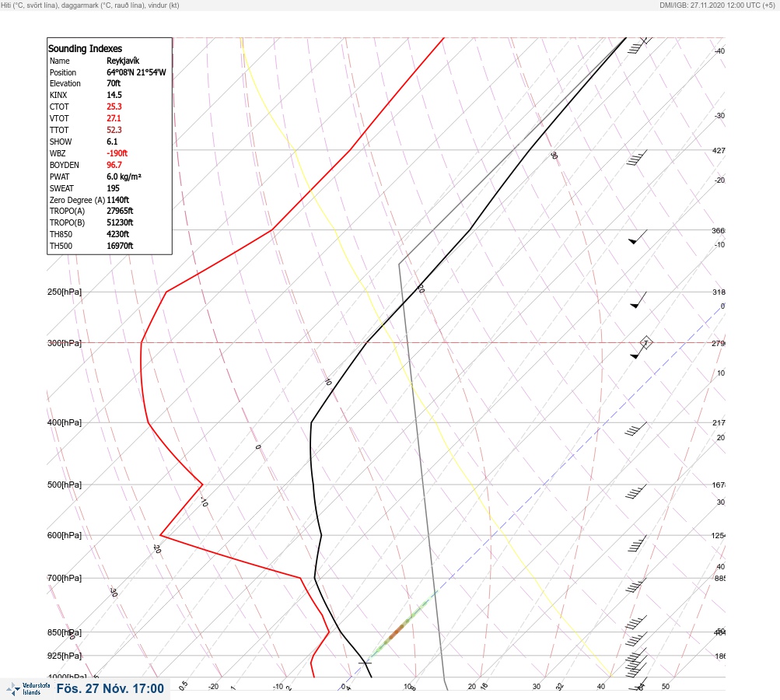Click the 300[hPa] pressure label
The image size is (780, 700).
point(65,343)
